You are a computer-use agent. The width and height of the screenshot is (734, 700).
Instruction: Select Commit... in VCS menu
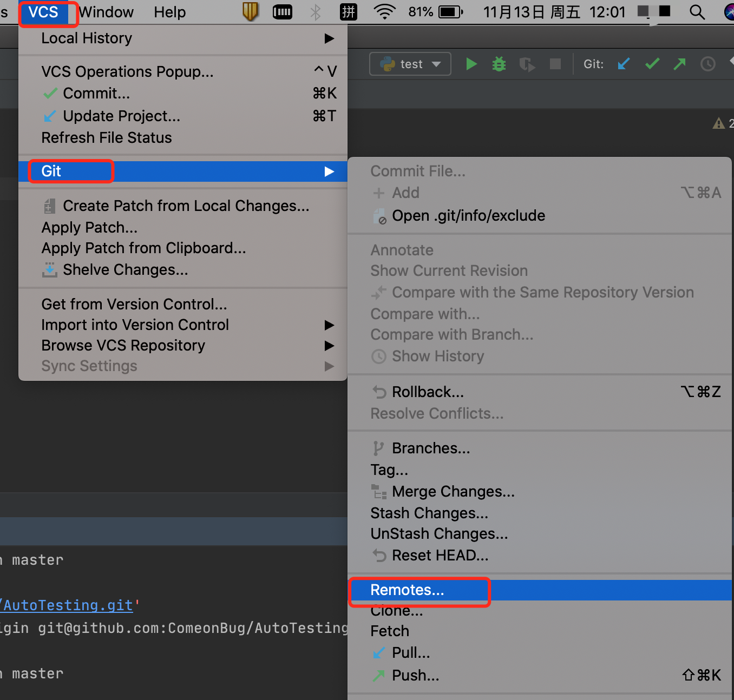coord(183,94)
